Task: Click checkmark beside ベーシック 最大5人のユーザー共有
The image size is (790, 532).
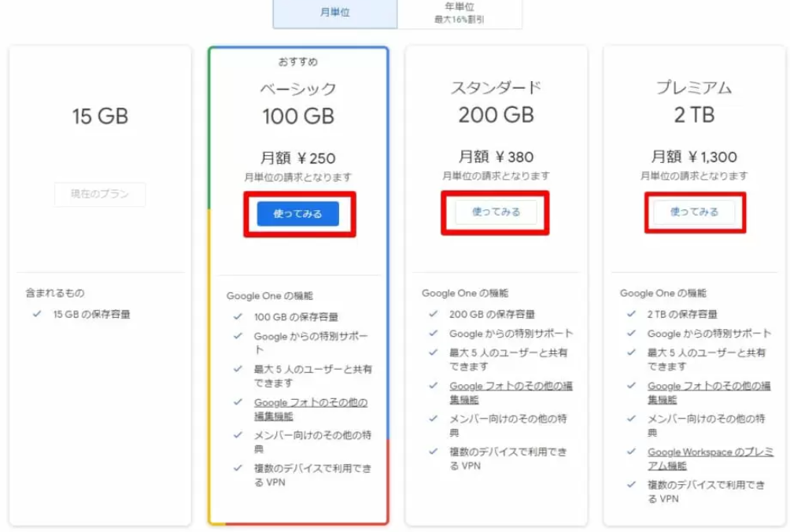Action: click(x=238, y=369)
